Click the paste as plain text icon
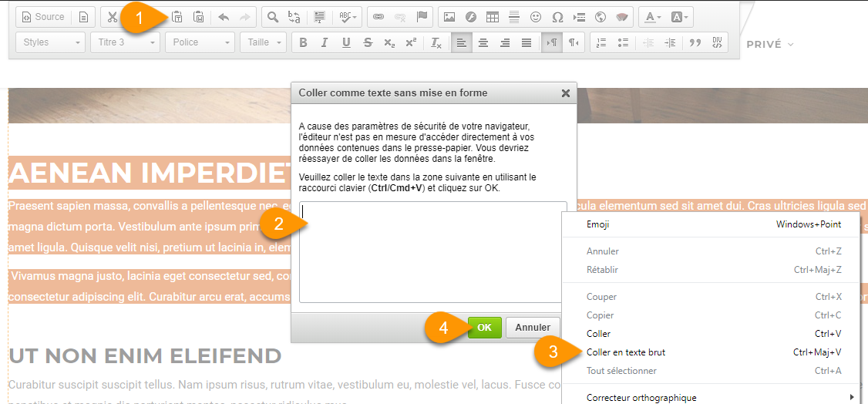Image resolution: width=868 pixels, height=404 pixels. pyautogui.click(x=177, y=16)
